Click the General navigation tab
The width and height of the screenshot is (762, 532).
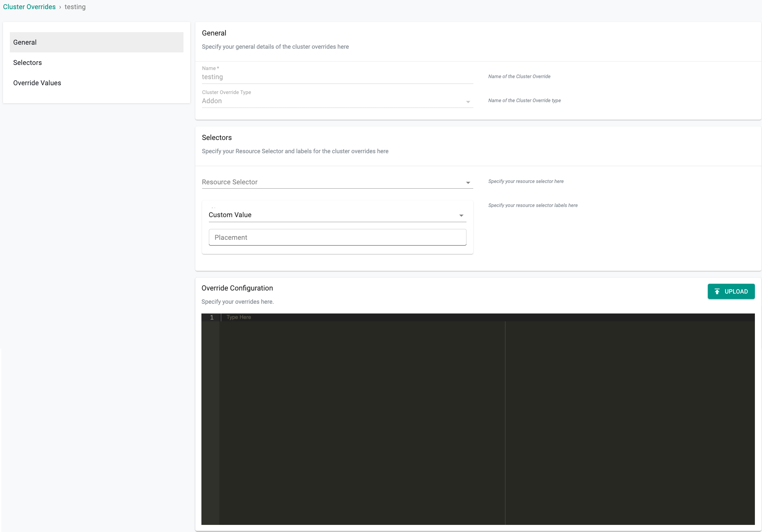coord(96,42)
